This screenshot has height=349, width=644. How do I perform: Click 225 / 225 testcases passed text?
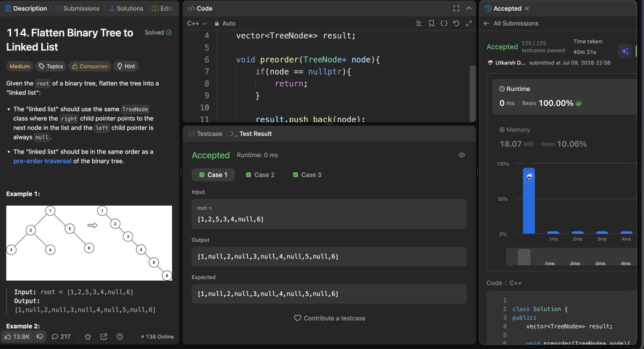(543, 47)
